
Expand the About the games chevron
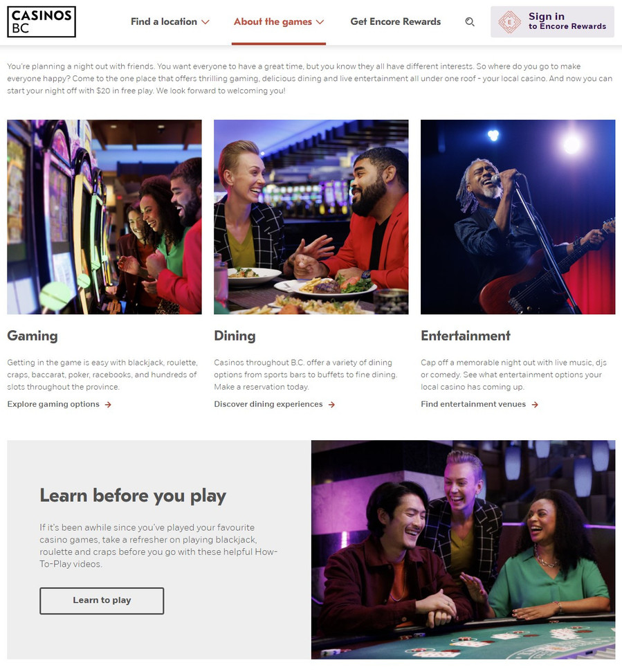click(320, 22)
